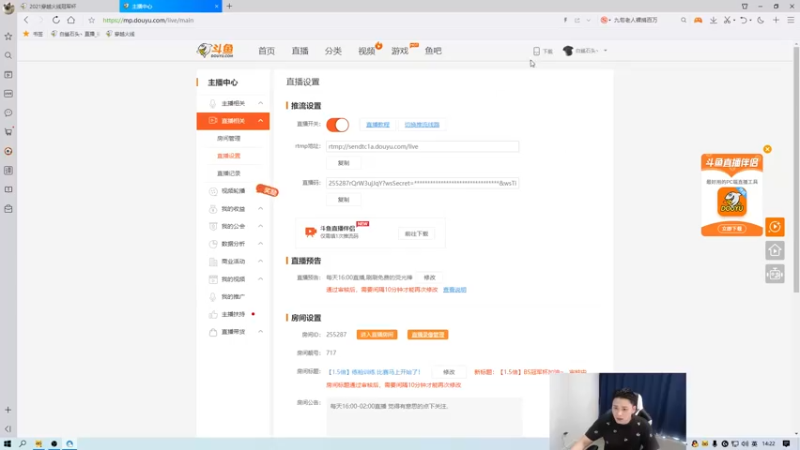The width and height of the screenshot is (800, 450).
Task: Click the shield icon beside 我的公会
Action: pos(213,226)
